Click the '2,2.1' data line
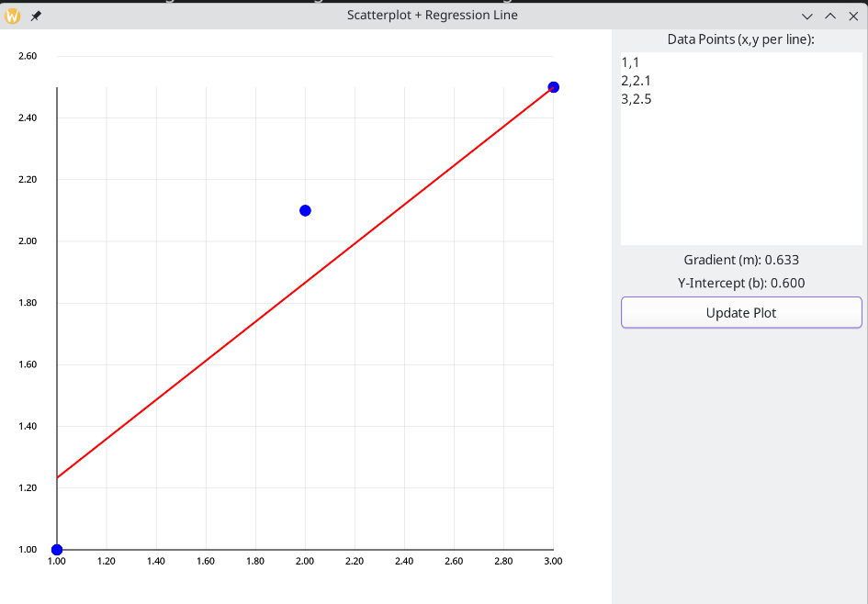This screenshot has width=868, height=604. pyautogui.click(x=636, y=81)
